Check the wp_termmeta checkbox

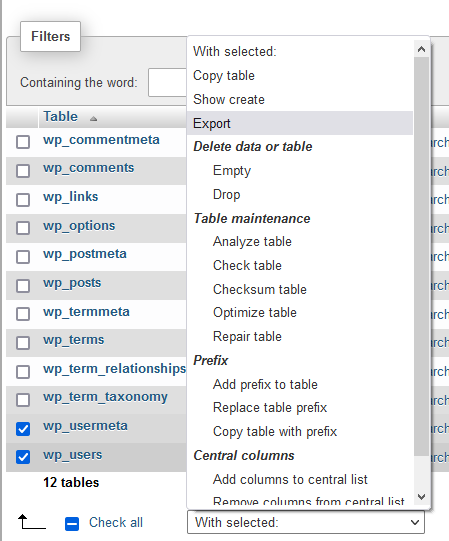point(23,314)
